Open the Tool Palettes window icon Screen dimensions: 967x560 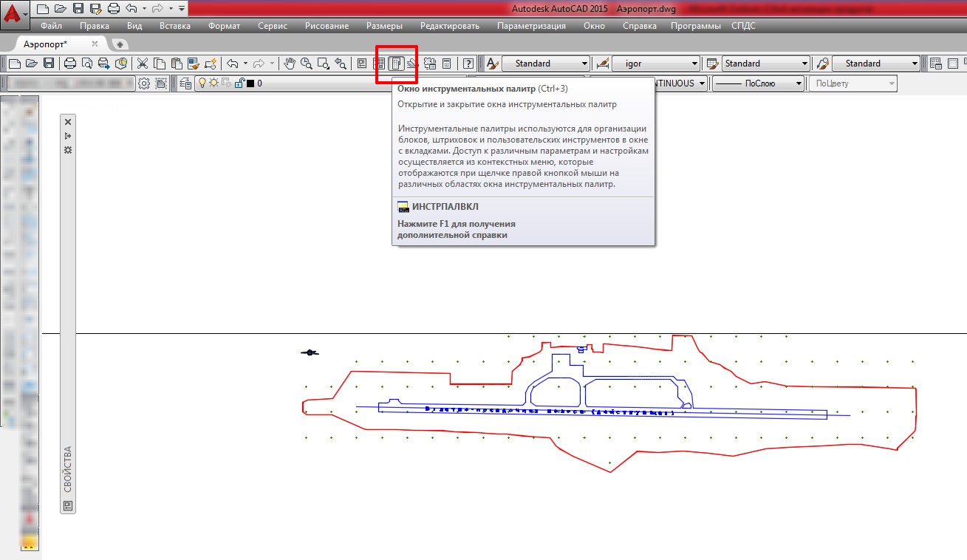(x=397, y=64)
